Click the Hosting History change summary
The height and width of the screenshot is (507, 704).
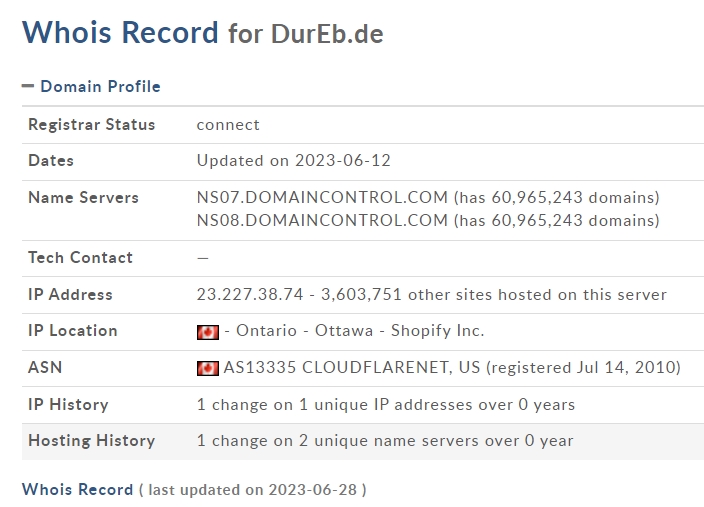coord(385,440)
